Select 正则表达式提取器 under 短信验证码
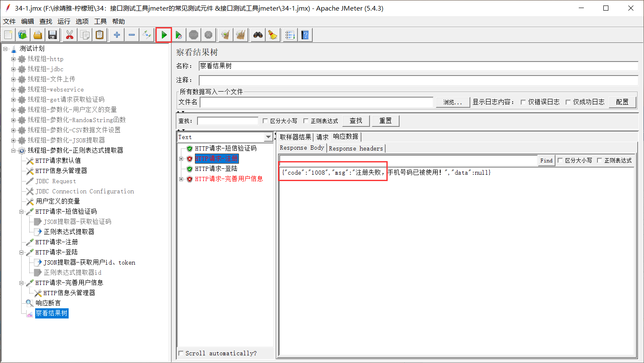The image size is (644, 363). [x=69, y=232]
